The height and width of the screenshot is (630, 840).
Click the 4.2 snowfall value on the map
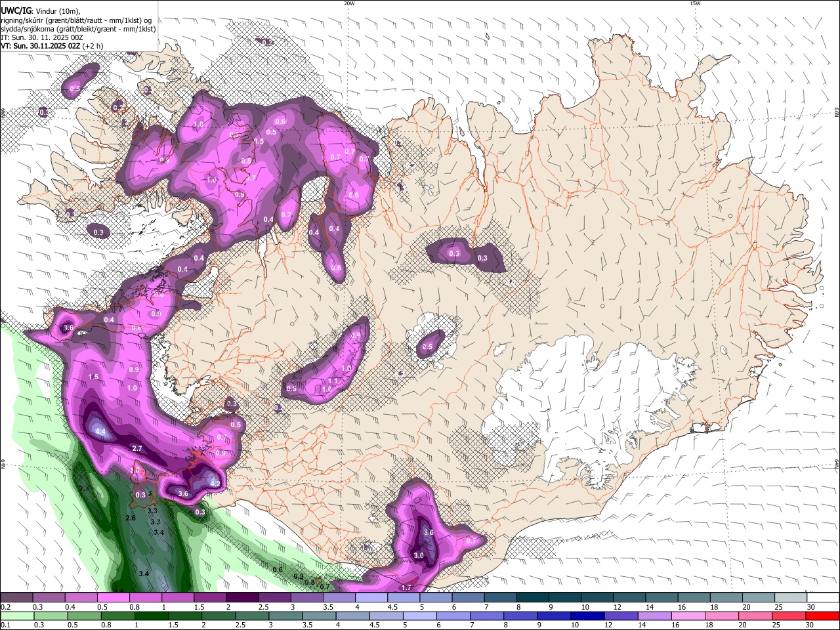point(215,484)
